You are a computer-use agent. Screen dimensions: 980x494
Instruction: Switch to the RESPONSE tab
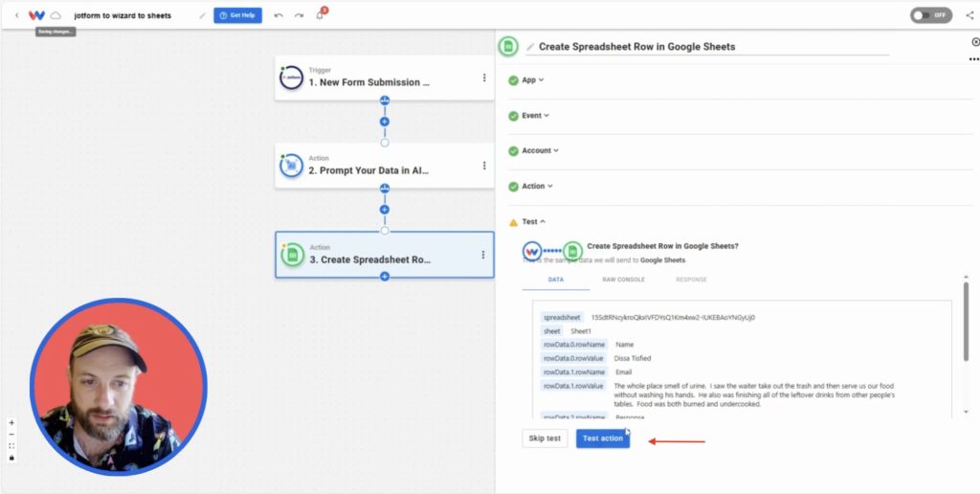[x=691, y=280]
